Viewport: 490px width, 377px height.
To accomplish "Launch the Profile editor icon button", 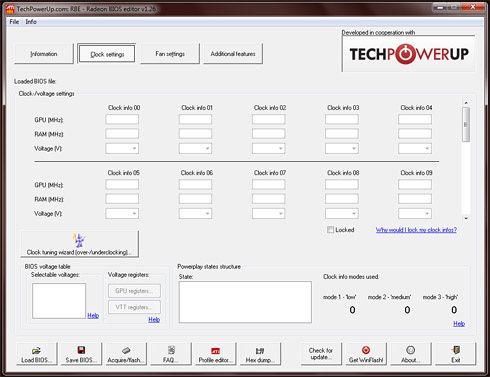I will 215,354.
